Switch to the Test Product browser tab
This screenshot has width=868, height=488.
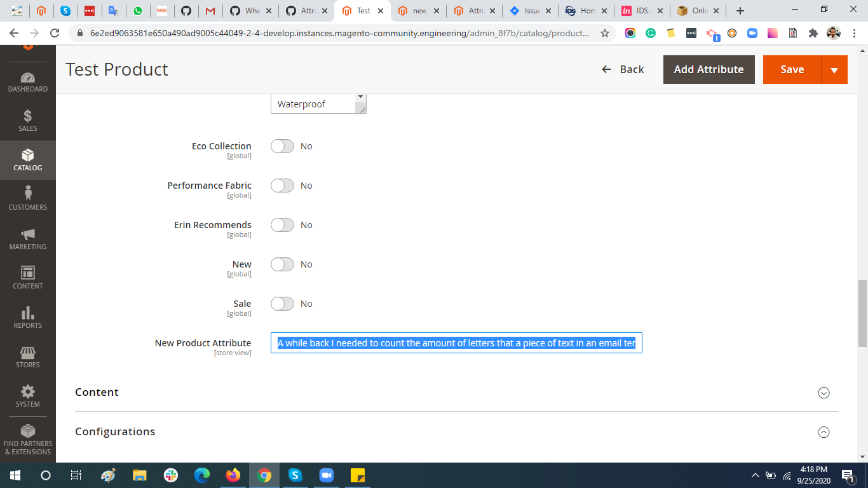pyautogui.click(x=362, y=10)
